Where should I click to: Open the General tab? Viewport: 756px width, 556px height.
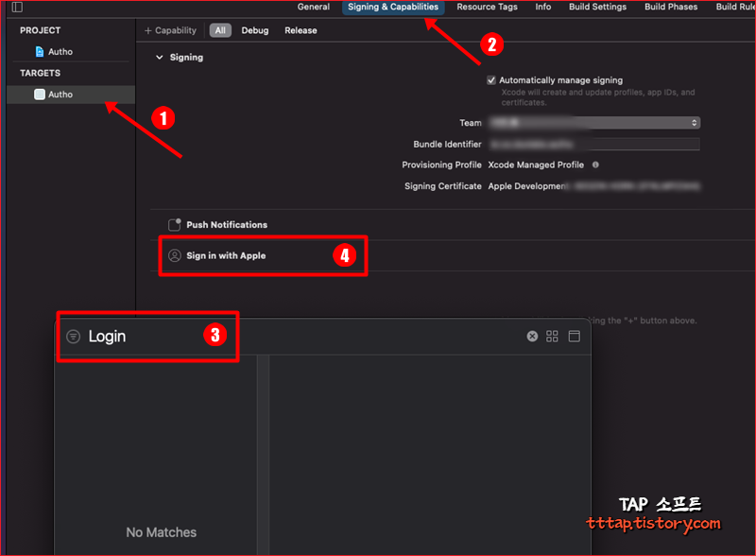pos(314,7)
